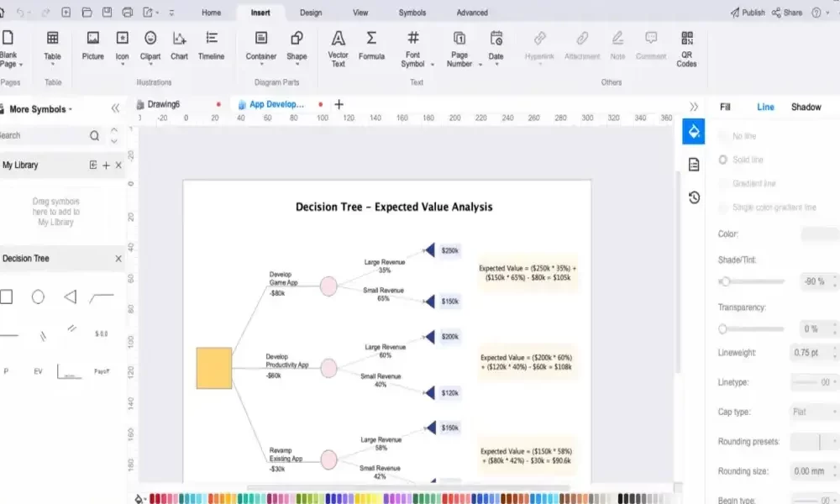The height and width of the screenshot is (504, 840).
Task: Open the line Color dropdown
Action: click(x=820, y=234)
